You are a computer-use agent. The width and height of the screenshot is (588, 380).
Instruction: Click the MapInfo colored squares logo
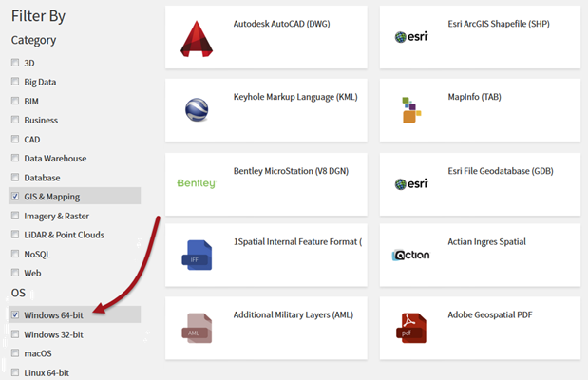point(411,110)
